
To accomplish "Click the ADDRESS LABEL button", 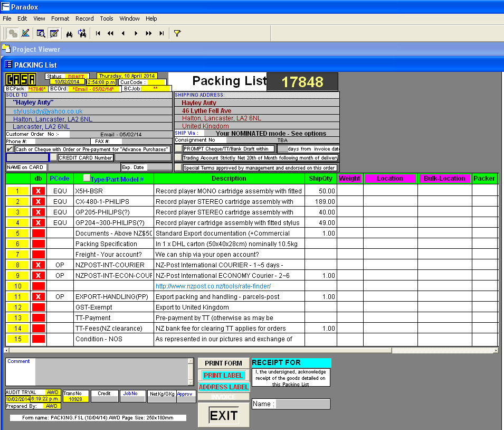I will pos(223,387).
